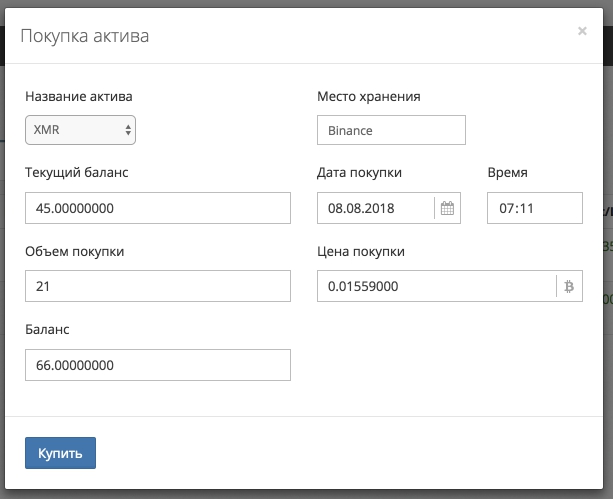Click the Покупка актива dialog title
Image resolution: width=613 pixels, height=499 pixels.
[85, 38]
